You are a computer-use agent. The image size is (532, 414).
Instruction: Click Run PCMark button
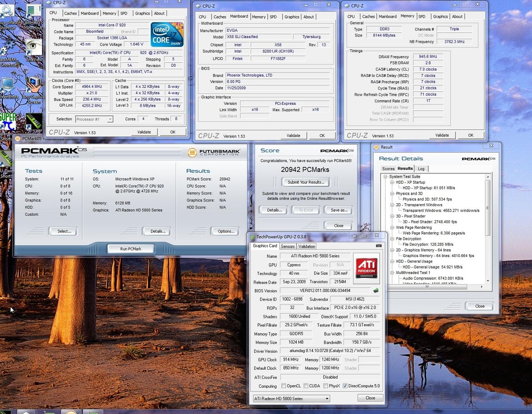pos(131,249)
